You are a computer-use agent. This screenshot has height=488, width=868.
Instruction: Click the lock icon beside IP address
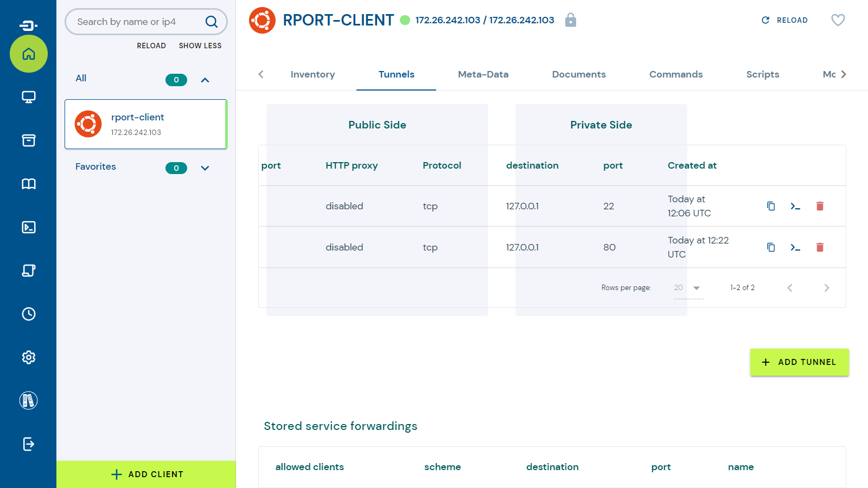point(570,20)
